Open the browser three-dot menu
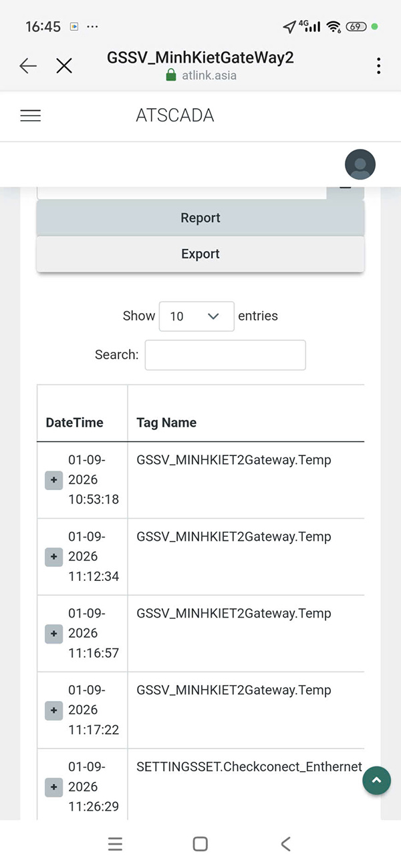This screenshot has width=401, height=868. (378, 65)
